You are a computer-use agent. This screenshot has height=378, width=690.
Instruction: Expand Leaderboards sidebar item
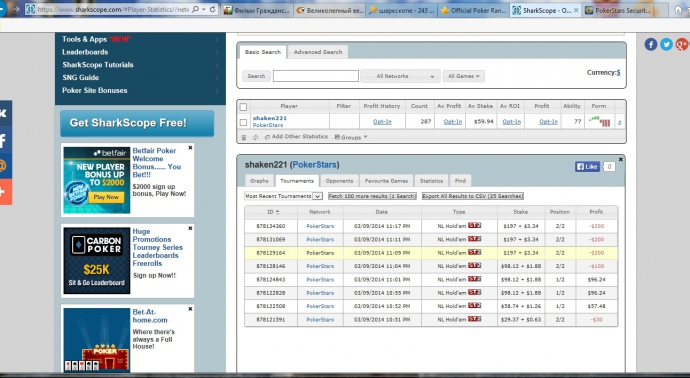point(140,52)
